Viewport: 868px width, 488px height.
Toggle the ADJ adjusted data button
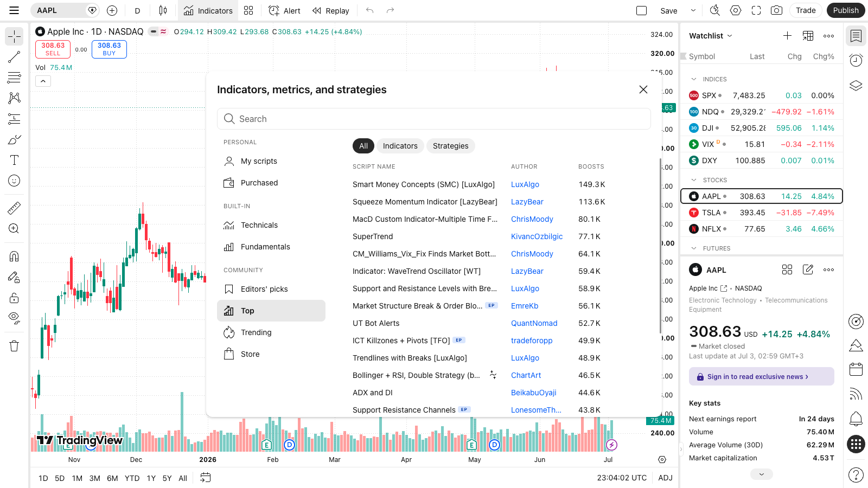tap(666, 478)
